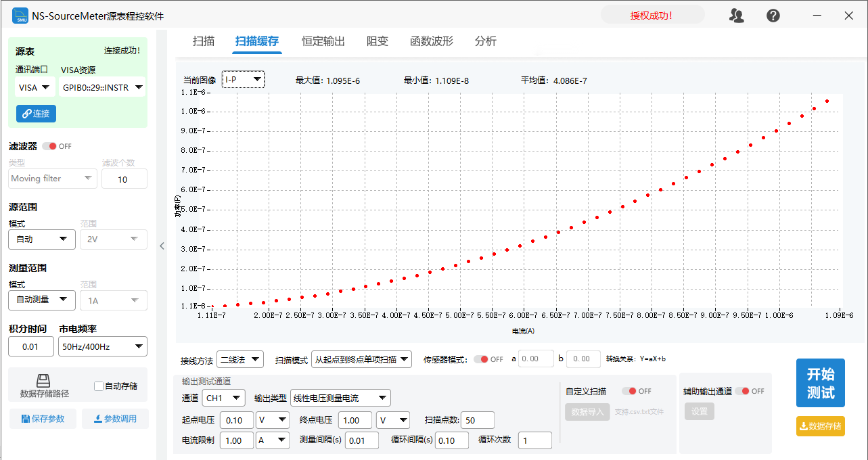This screenshot has width=868, height=460.
Task: Open the 扫描模式 dropdown
Action: (x=361, y=359)
